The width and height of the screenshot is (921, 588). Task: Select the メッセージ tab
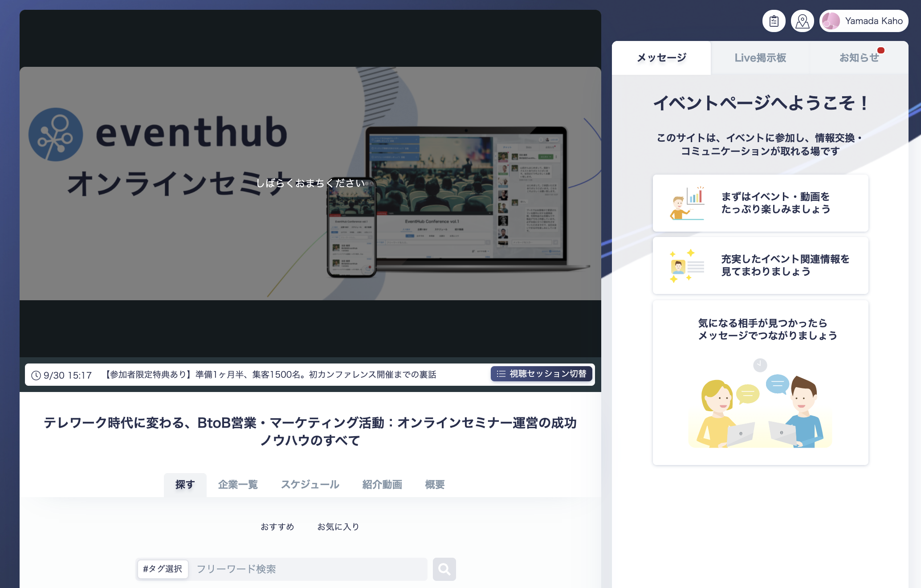tap(661, 58)
